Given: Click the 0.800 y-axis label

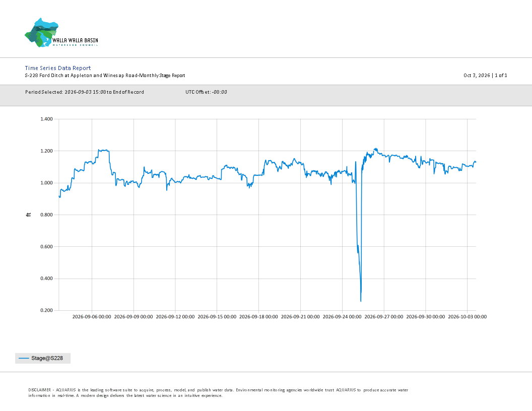Looking at the screenshot, I should coord(46,215).
